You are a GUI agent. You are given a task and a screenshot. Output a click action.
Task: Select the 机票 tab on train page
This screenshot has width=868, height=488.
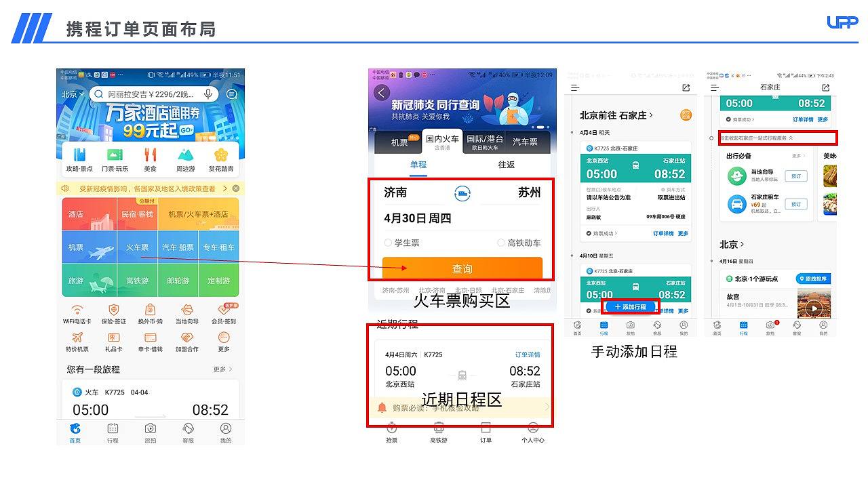click(x=400, y=142)
